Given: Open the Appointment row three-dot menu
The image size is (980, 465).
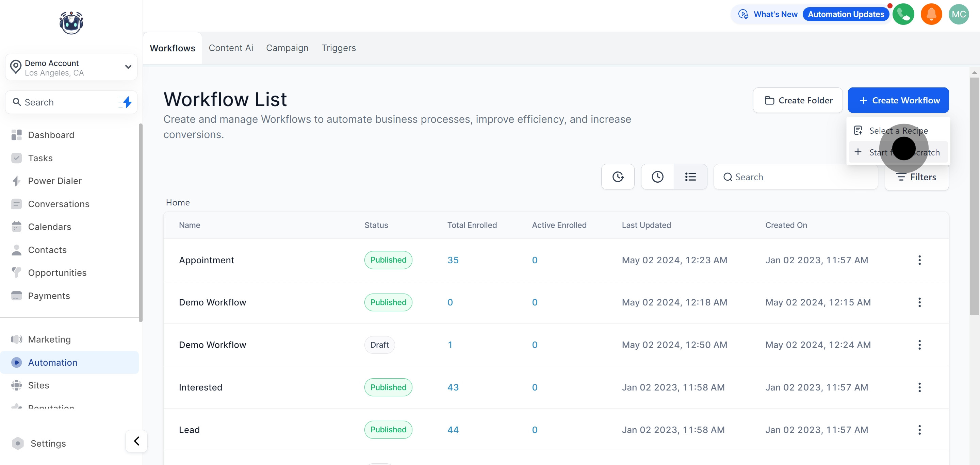Looking at the screenshot, I should point(919,260).
